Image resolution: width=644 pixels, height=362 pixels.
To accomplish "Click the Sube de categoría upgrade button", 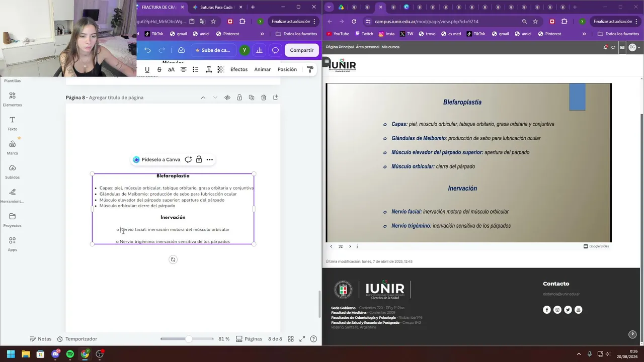I will coord(212,50).
